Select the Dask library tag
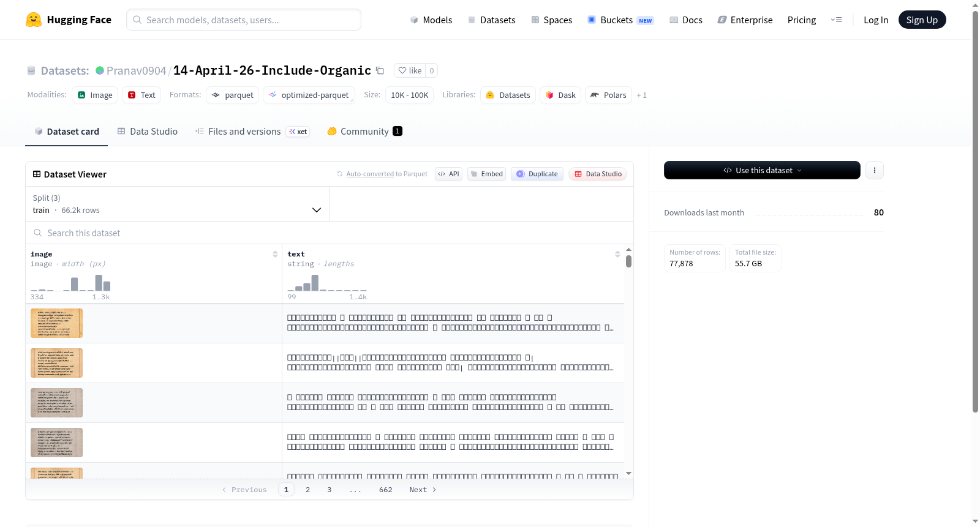Screen dimensions: 980x527 (x=560, y=95)
